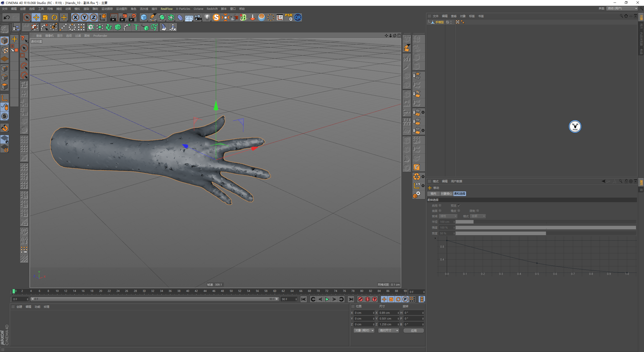Check the 表面 surface checkbox
This screenshot has height=352, width=644.
click(440, 211)
